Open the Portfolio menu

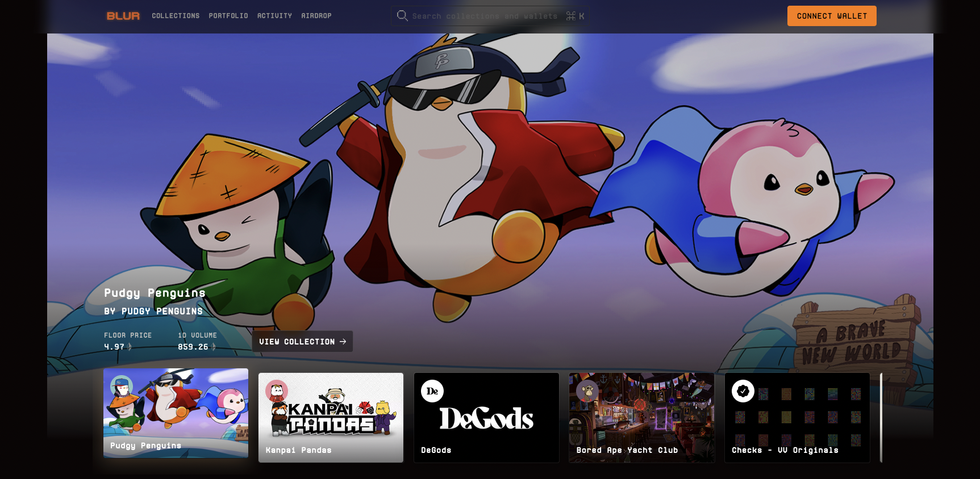point(228,16)
